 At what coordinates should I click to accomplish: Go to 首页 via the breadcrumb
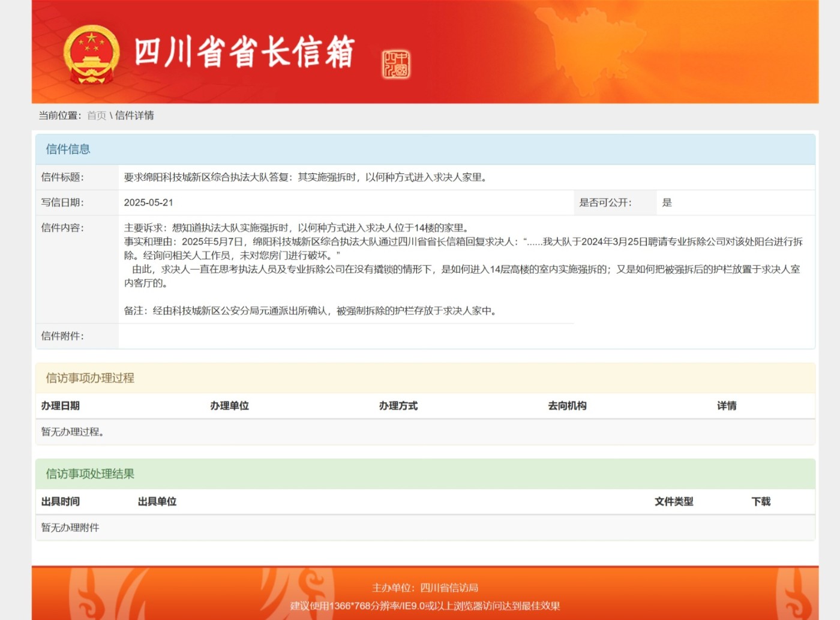pos(97,116)
